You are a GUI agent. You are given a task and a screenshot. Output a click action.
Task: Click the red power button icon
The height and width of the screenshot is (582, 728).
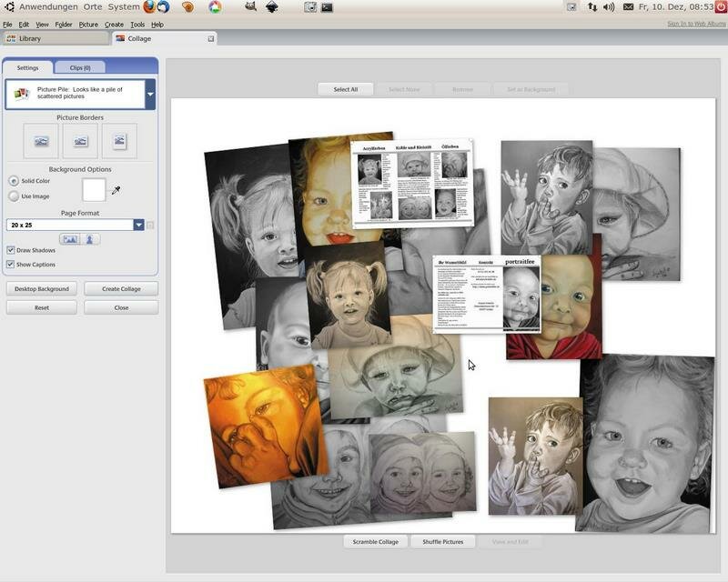point(721,6)
